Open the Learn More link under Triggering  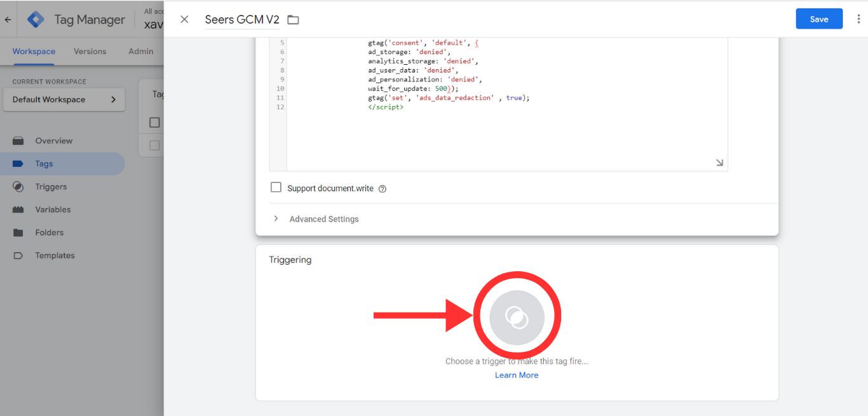pyautogui.click(x=517, y=375)
